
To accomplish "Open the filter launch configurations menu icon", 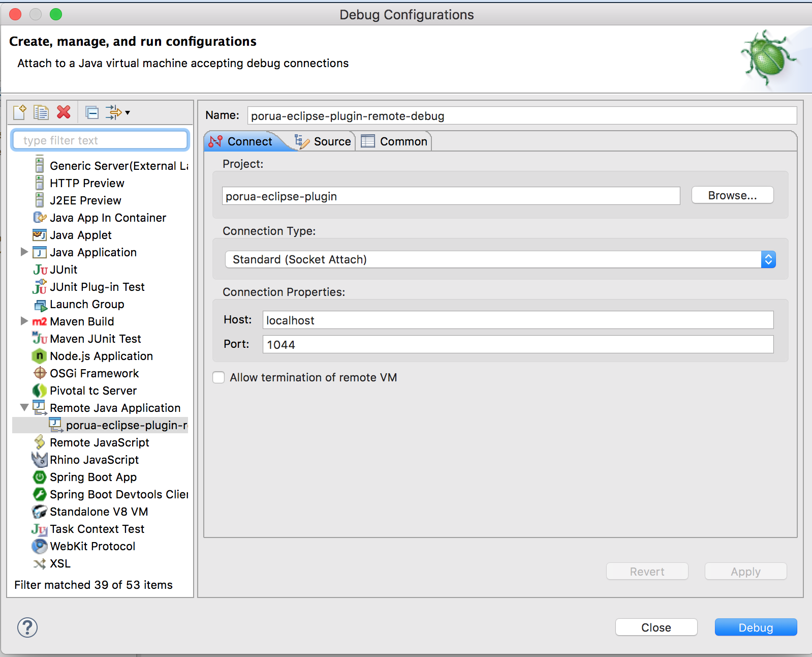I will tap(117, 112).
